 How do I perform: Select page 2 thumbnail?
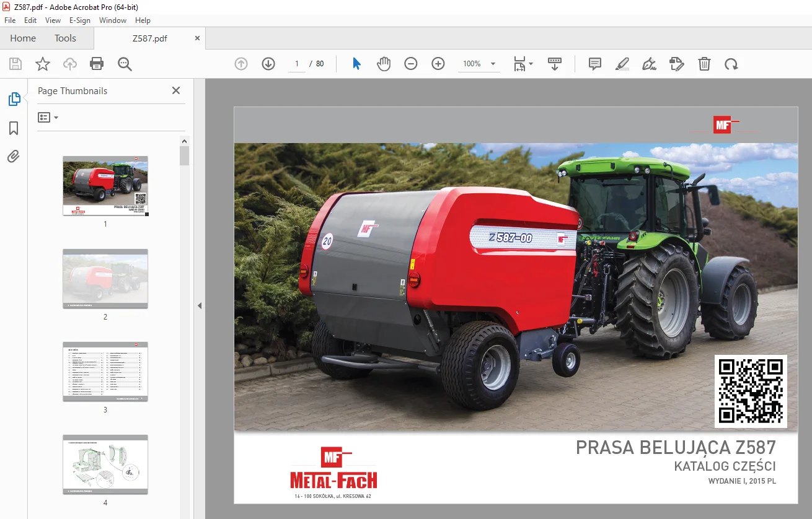pos(105,279)
